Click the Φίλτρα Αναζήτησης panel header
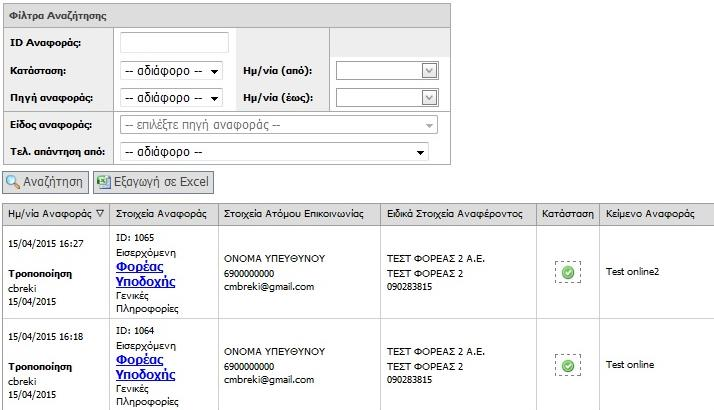The image size is (714, 410). click(227, 16)
